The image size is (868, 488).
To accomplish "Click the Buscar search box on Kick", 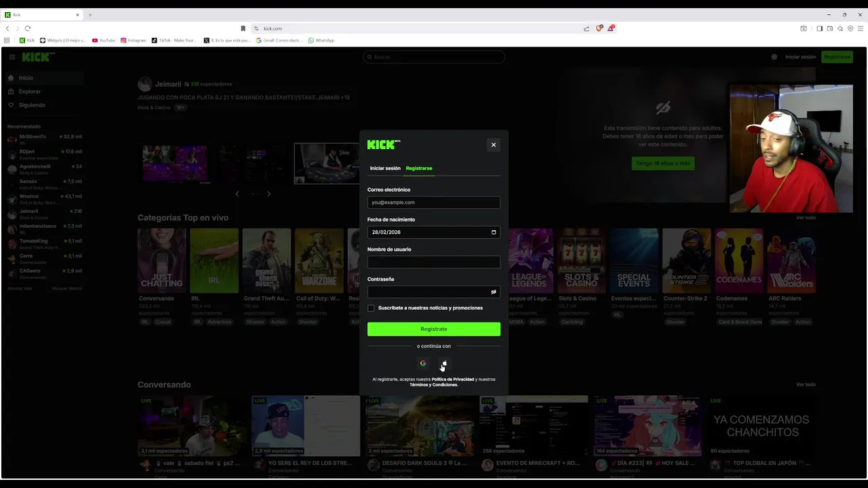I will (x=434, y=57).
